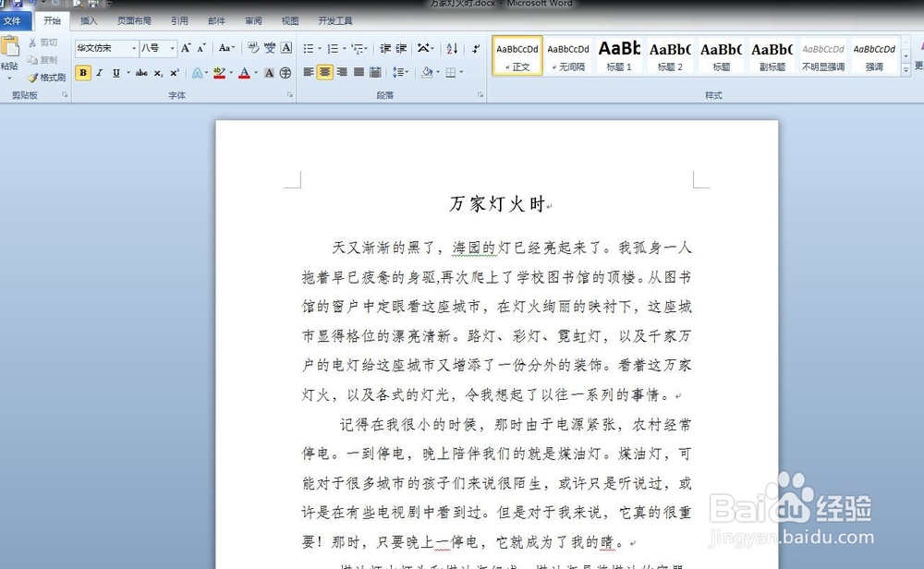Screen dimensions: 924x569
Task: Click Decrease Indent icon
Action: click(x=385, y=48)
